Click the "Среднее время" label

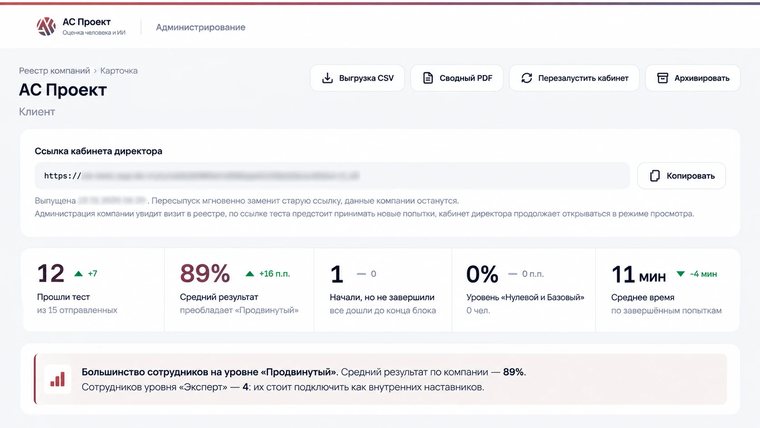coord(643,297)
